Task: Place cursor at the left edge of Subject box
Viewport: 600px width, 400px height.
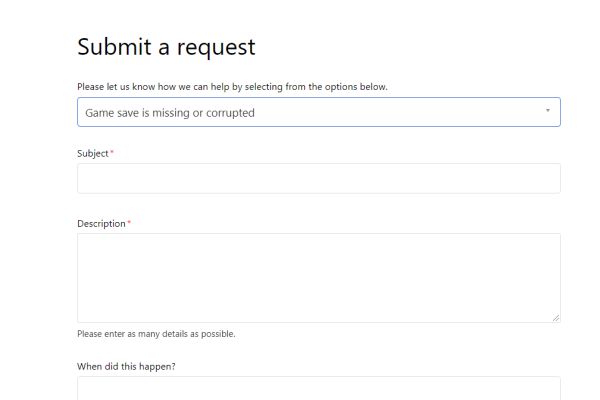Action: coord(84,178)
